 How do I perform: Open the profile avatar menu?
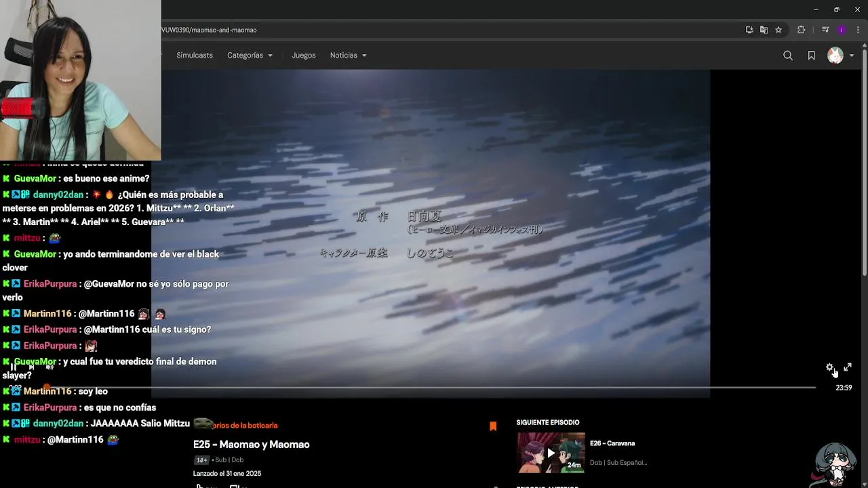(835, 56)
